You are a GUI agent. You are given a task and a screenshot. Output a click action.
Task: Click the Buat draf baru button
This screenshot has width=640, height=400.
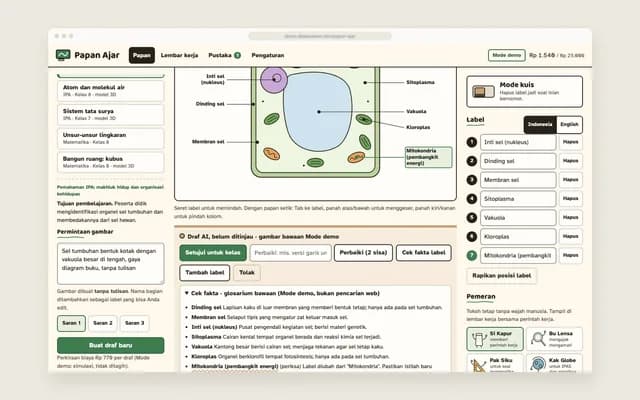pyautogui.click(x=111, y=345)
